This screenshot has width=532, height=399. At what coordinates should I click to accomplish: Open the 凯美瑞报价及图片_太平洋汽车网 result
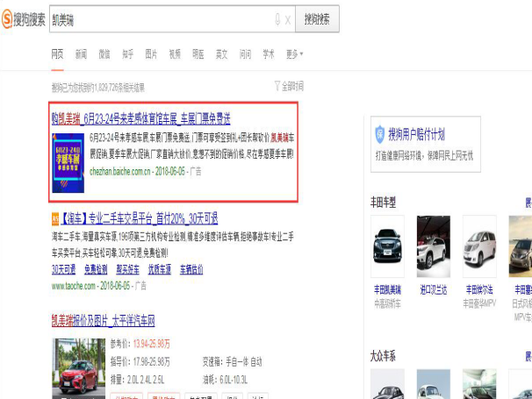[103, 321]
